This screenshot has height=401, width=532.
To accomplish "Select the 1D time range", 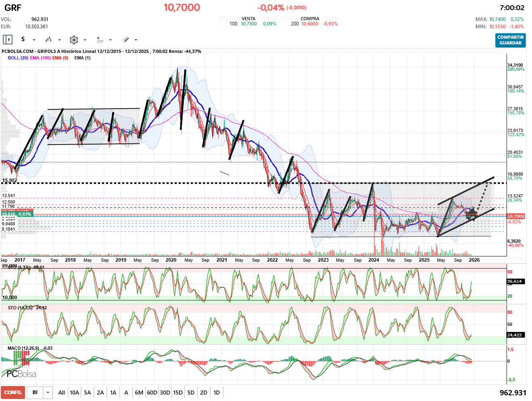I will [x=217, y=393].
